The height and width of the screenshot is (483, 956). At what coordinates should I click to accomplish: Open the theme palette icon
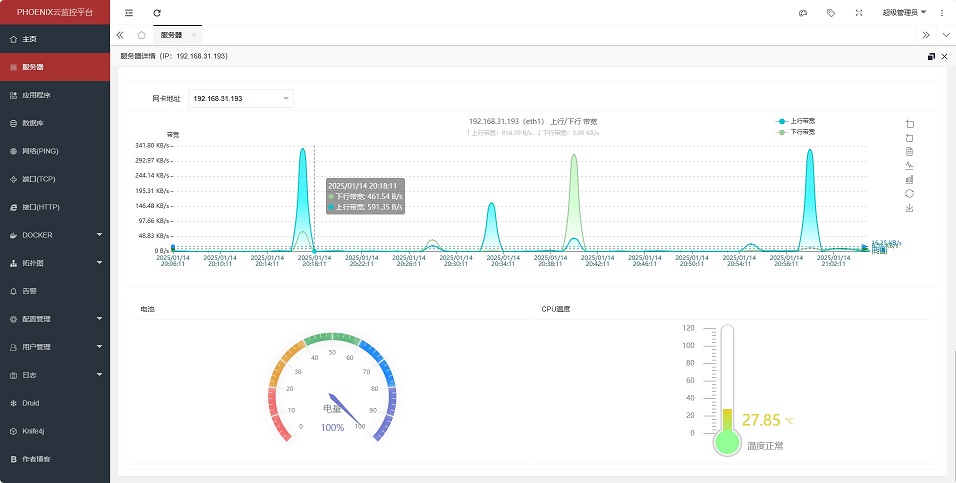pos(802,13)
